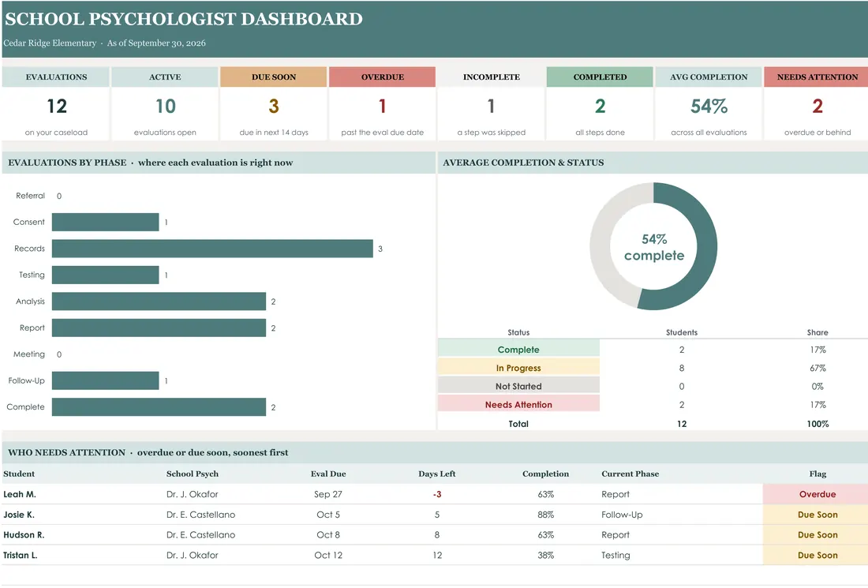This screenshot has width=868, height=588.
Task: Select the Records phase bar
Action: click(x=212, y=249)
